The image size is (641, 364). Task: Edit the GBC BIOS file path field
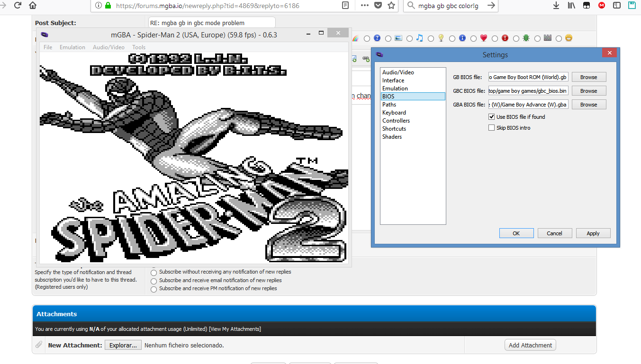point(528,91)
